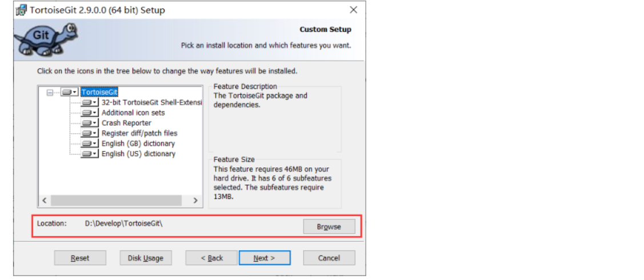Click the feature tree's right scroll arrow
The height and width of the screenshot is (280, 644).
pos(196,201)
